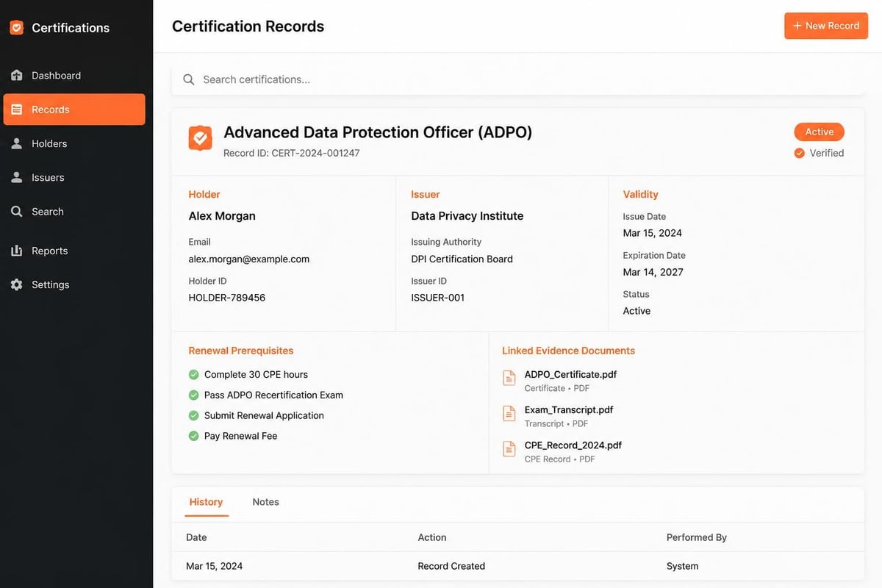Click the Advanced Data Protection Officer title
Viewport: 882px width, 588px height.
pyautogui.click(x=378, y=132)
